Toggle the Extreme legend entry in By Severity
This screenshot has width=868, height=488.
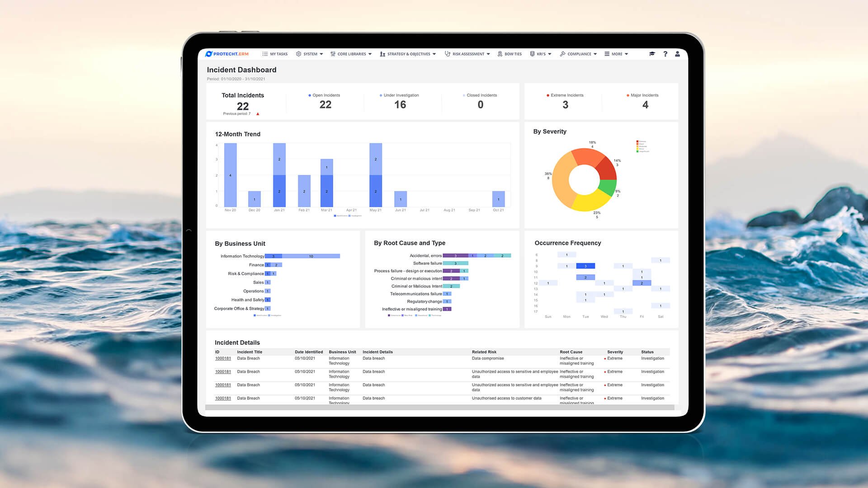[641, 141]
